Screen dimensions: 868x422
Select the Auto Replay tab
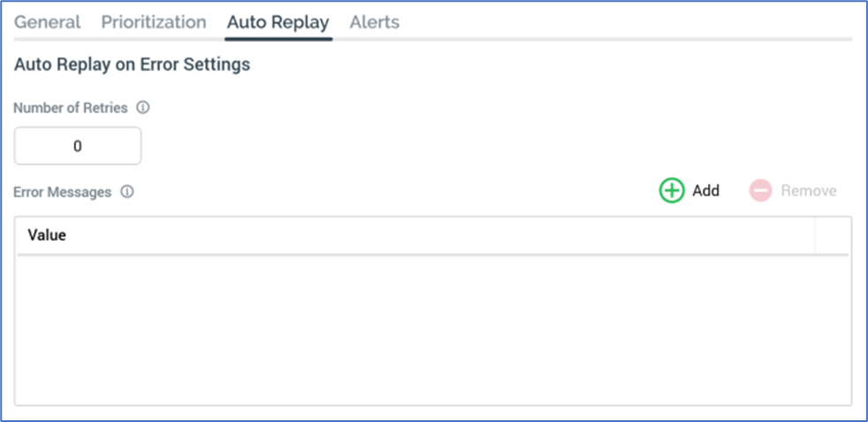(x=278, y=22)
